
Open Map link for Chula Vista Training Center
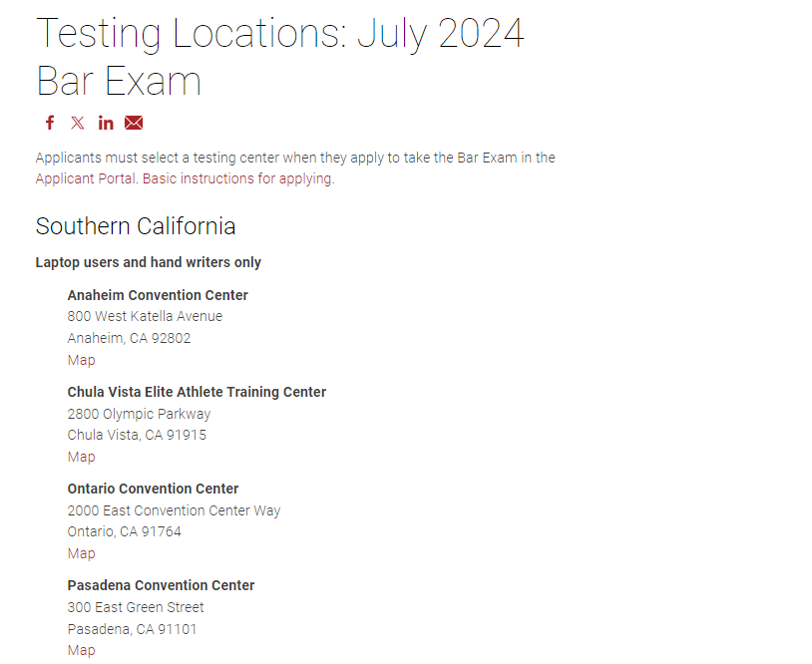click(82, 457)
